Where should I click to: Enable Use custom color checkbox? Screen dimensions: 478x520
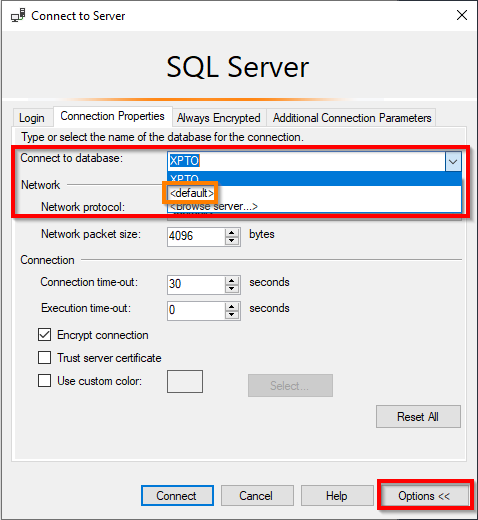[x=44, y=380]
